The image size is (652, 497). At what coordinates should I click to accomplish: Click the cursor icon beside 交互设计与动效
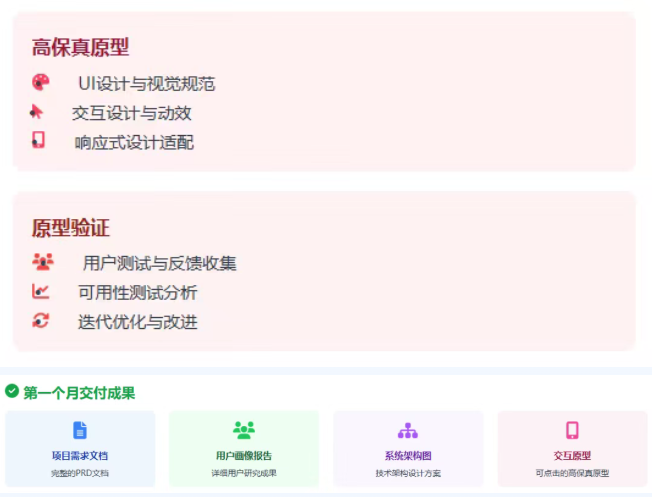coord(37,112)
